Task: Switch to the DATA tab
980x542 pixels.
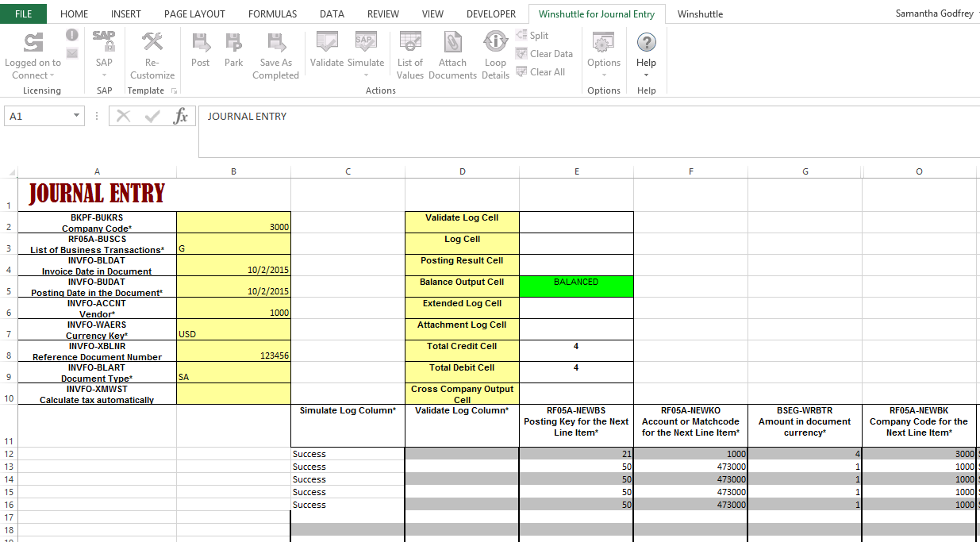Action: coord(332,13)
